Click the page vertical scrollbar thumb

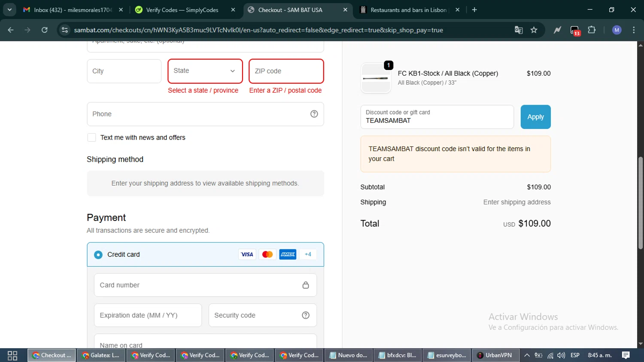641,203
